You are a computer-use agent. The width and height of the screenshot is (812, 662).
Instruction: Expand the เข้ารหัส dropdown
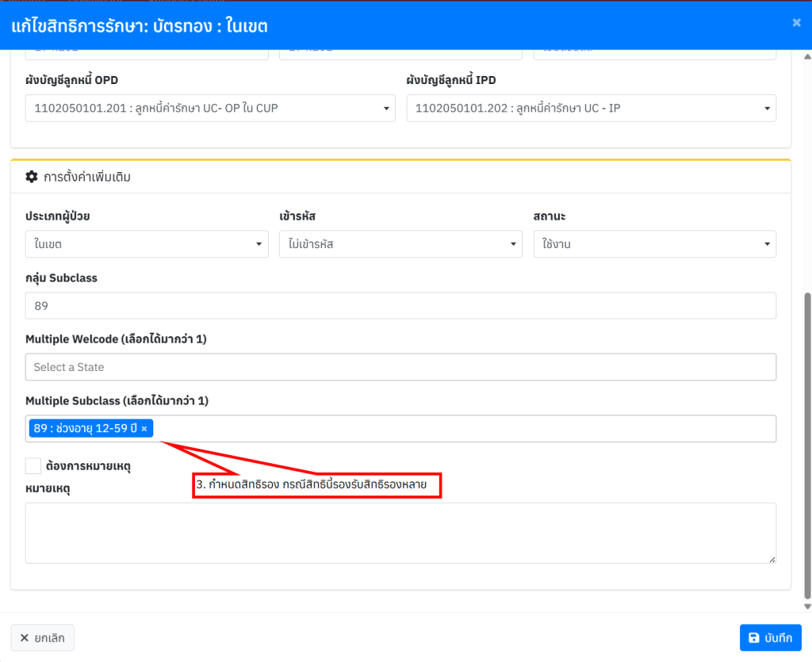click(400, 244)
